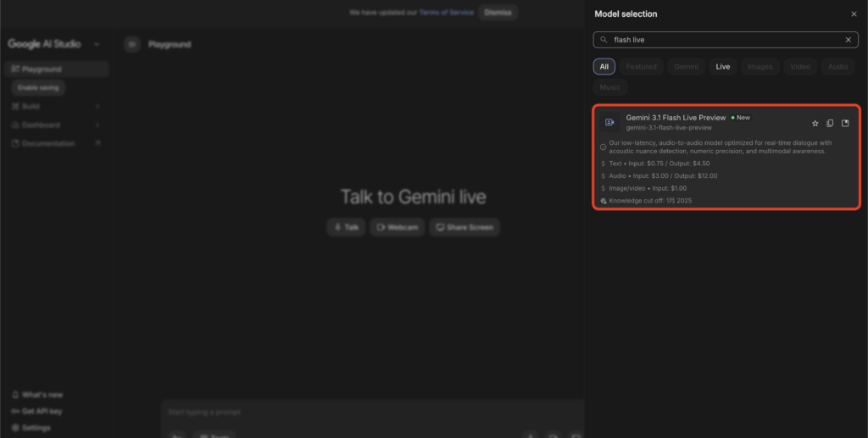Click the Webcam button
Viewport: 868px width, 438px height.
pyautogui.click(x=398, y=227)
